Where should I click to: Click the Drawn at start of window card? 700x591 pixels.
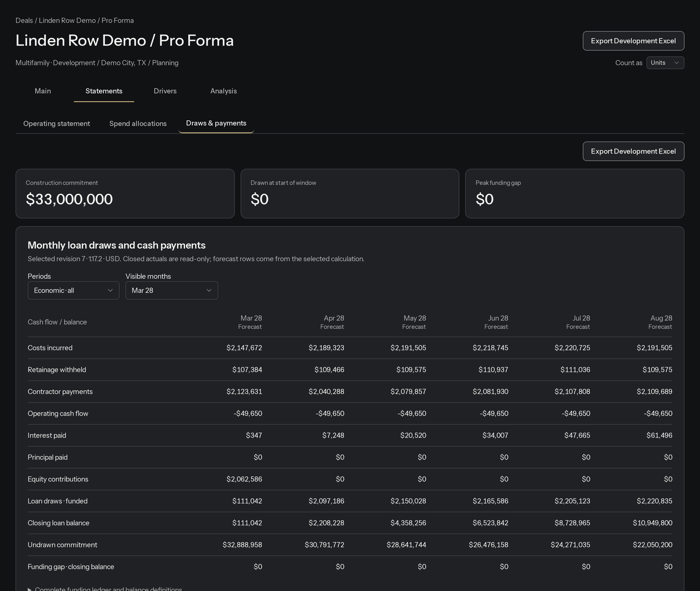click(350, 194)
